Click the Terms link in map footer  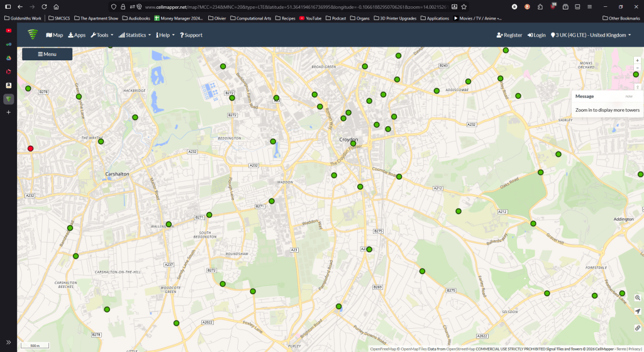coord(621,349)
